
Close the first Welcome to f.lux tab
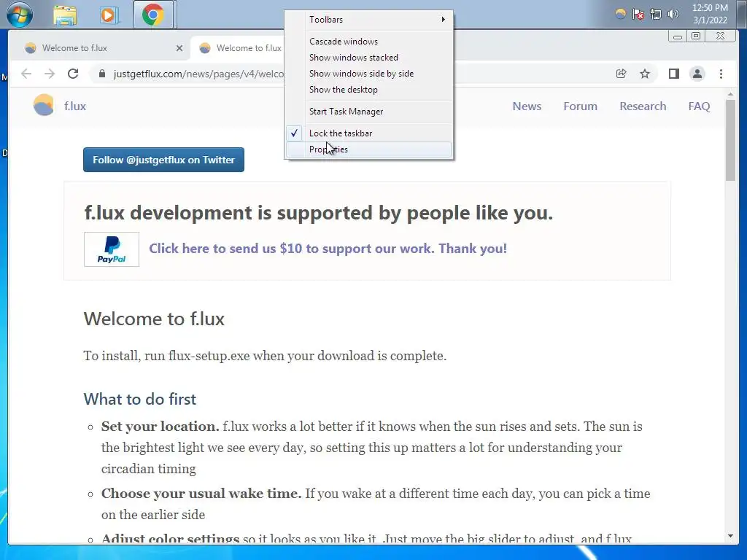coord(179,48)
